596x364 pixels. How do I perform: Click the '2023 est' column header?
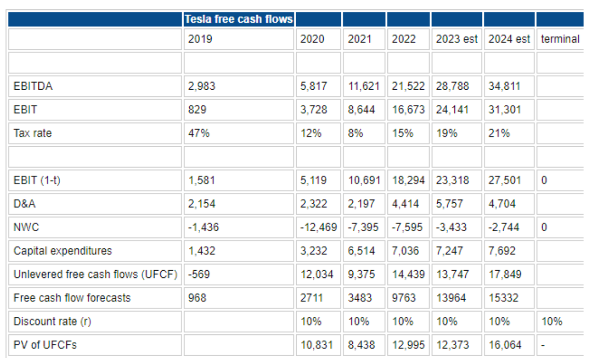[456, 39]
